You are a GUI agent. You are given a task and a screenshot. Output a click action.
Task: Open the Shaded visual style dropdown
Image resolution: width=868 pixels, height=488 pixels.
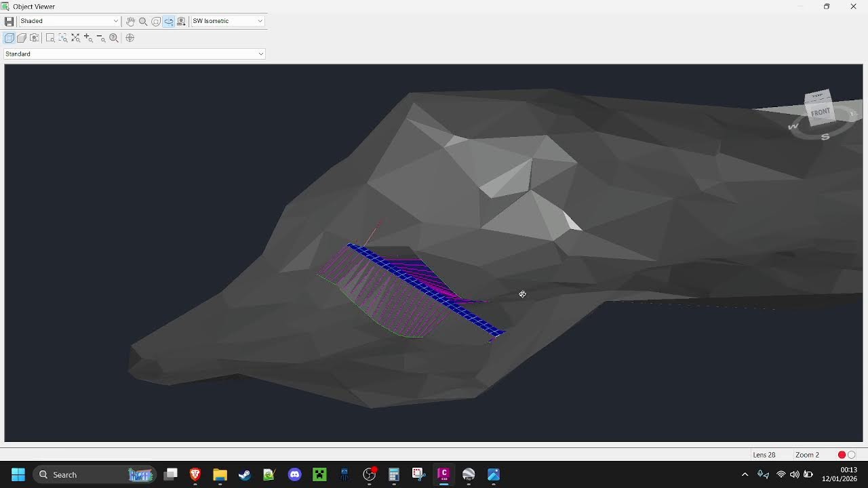pyautogui.click(x=69, y=21)
